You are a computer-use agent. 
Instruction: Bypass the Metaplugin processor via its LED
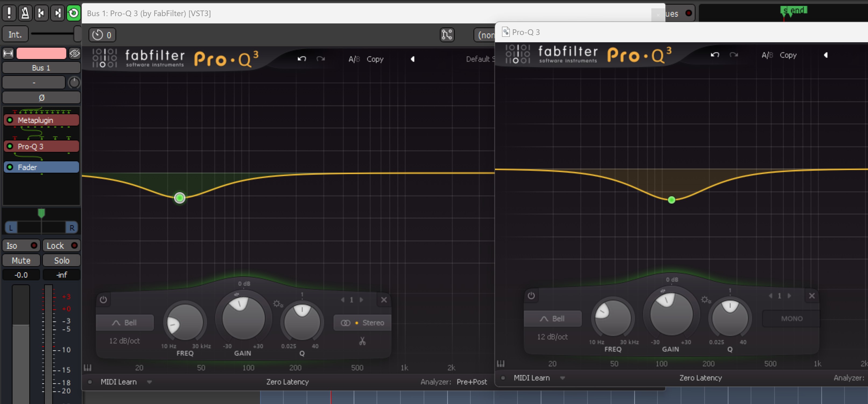coord(10,120)
